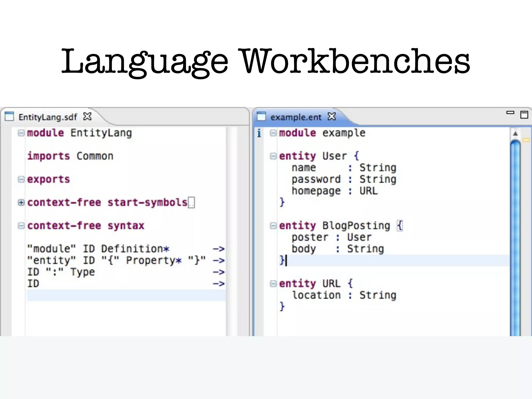Click the collapsed-code placeholder after start-symbols
Viewport: 532px width, 399px height.
coord(191,203)
